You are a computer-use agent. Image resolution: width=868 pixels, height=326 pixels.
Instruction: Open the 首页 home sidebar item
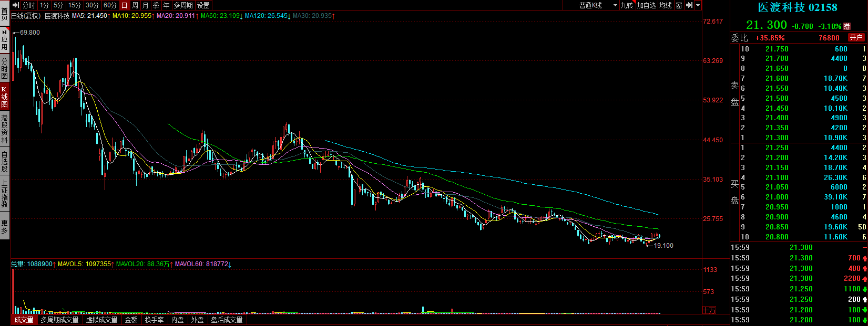[x=5, y=13]
